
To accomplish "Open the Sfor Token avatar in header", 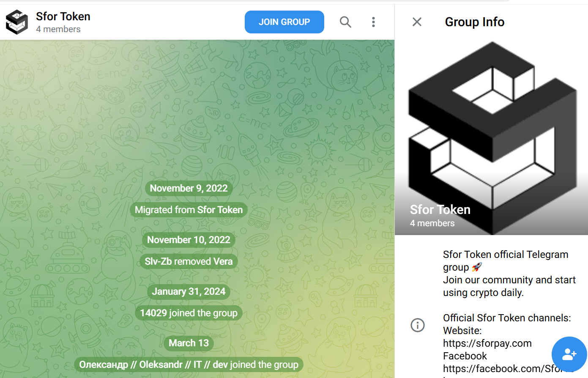I will click(17, 22).
